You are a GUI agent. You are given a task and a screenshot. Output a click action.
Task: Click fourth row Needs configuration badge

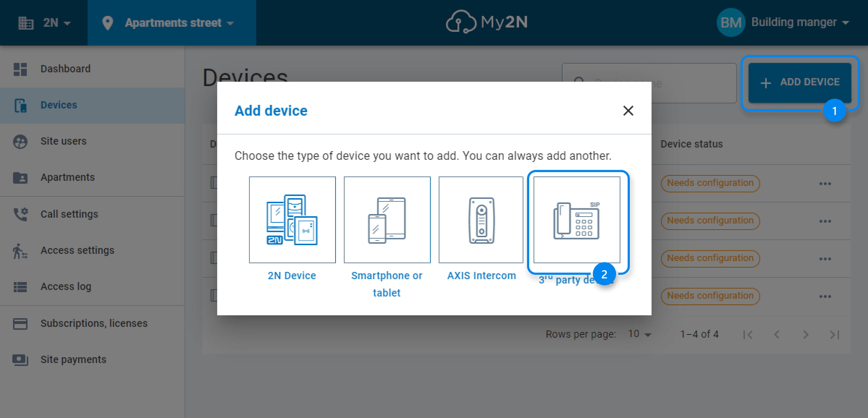710,296
